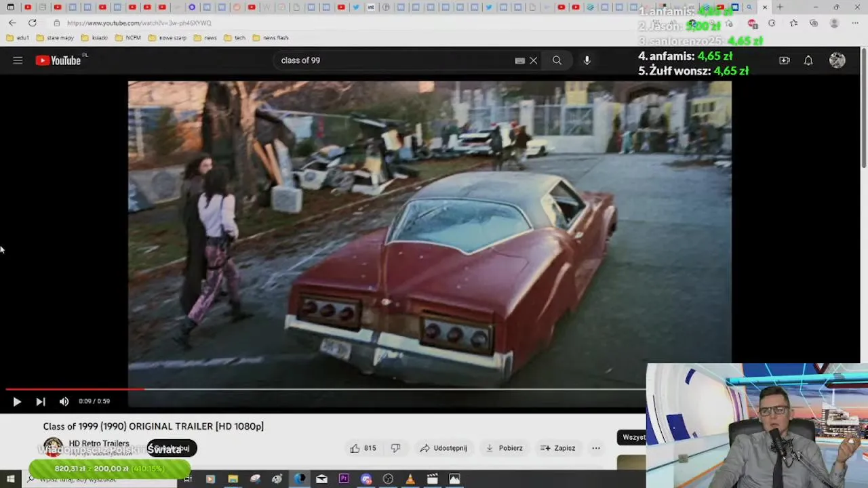The image size is (868, 488).
Task: Dislike the video
Action: coord(395,448)
